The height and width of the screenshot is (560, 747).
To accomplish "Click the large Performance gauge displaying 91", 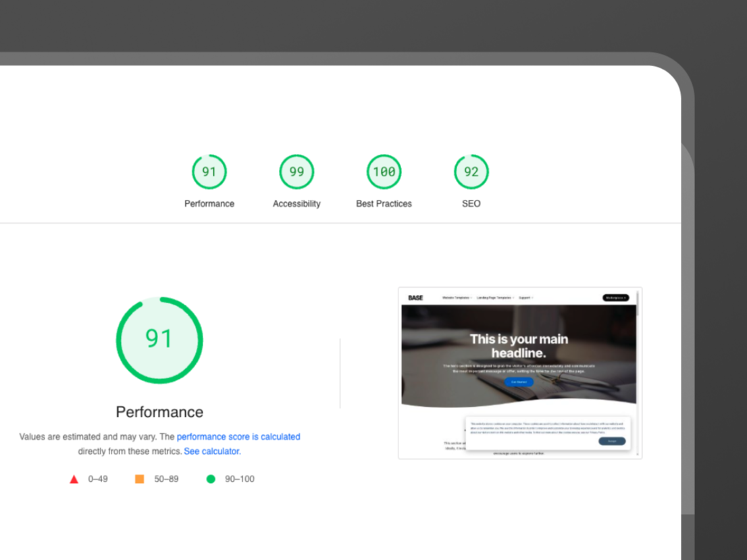I will pyautogui.click(x=159, y=340).
